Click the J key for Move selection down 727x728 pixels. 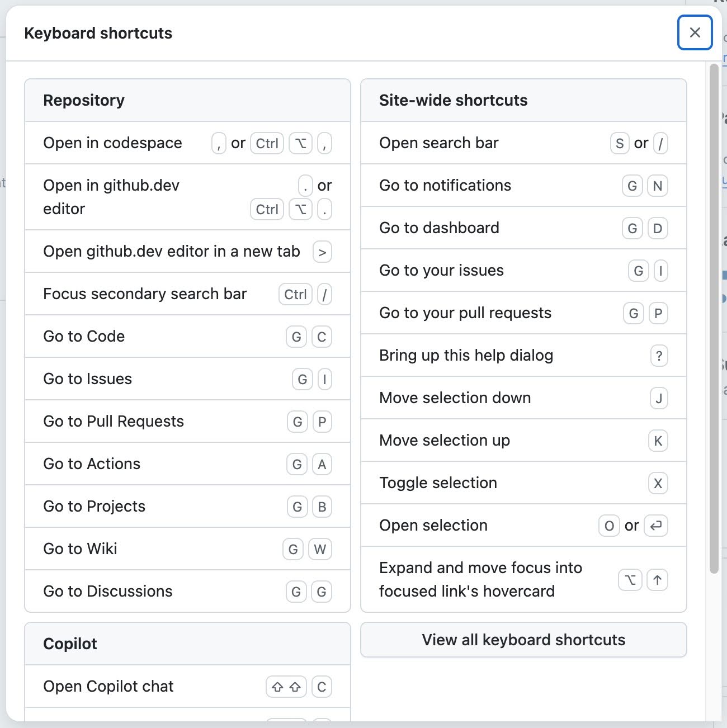(x=659, y=398)
